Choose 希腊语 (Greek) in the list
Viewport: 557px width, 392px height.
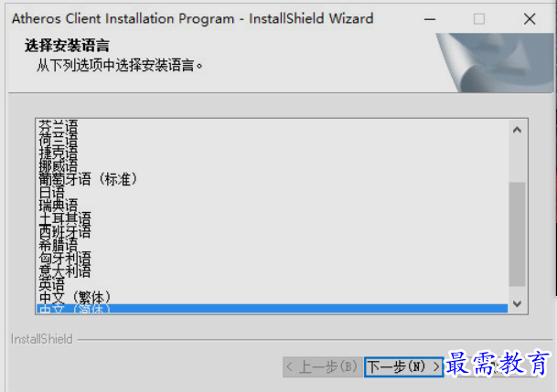coord(273,246)
